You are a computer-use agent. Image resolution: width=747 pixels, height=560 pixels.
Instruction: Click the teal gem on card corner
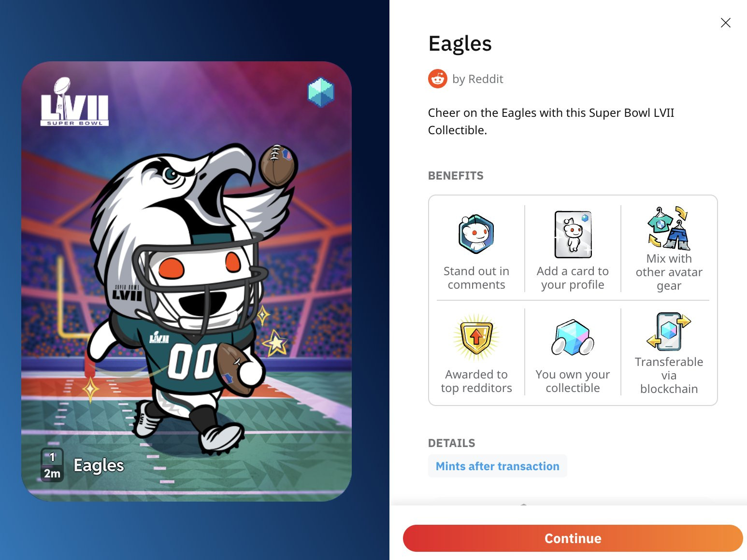click(x=321, y=92)
